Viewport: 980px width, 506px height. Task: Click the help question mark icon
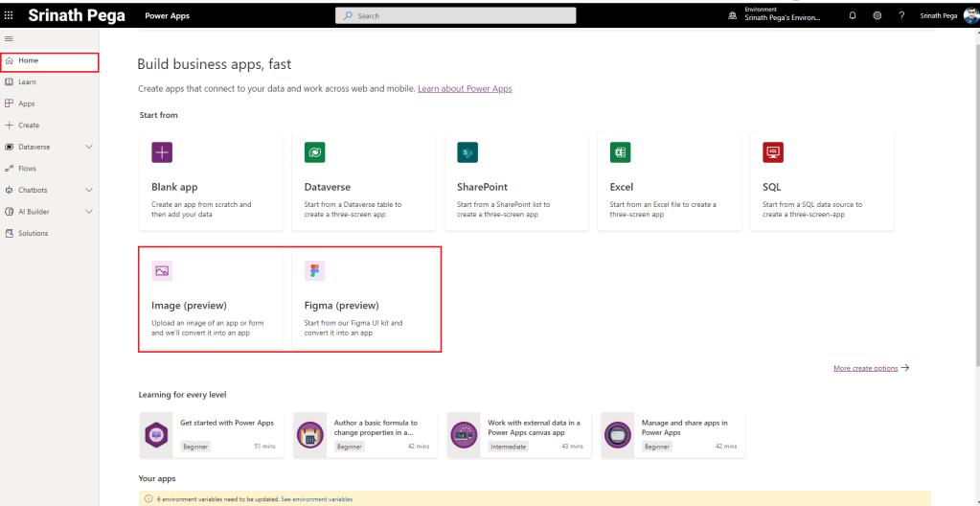click(901, 15)
